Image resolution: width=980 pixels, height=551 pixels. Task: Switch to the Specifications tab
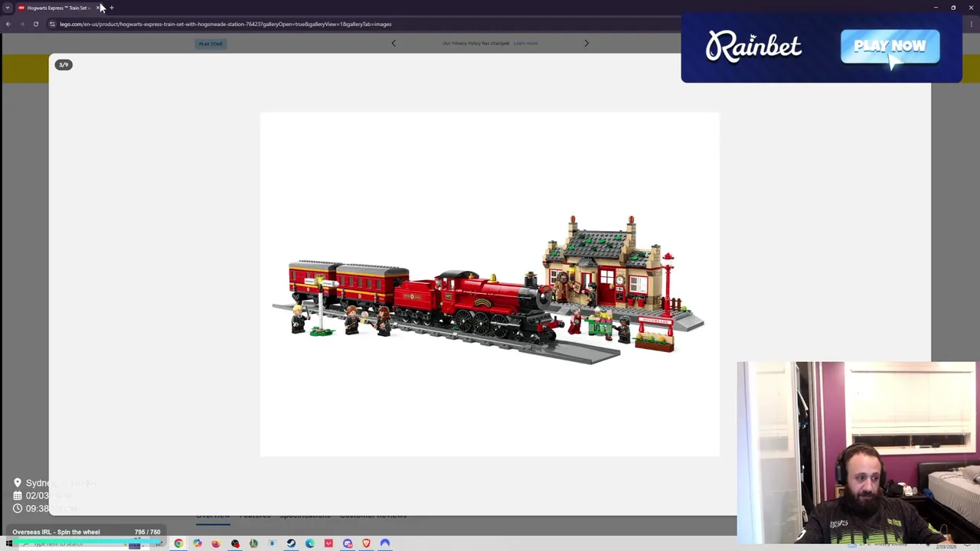click(305, 515)
